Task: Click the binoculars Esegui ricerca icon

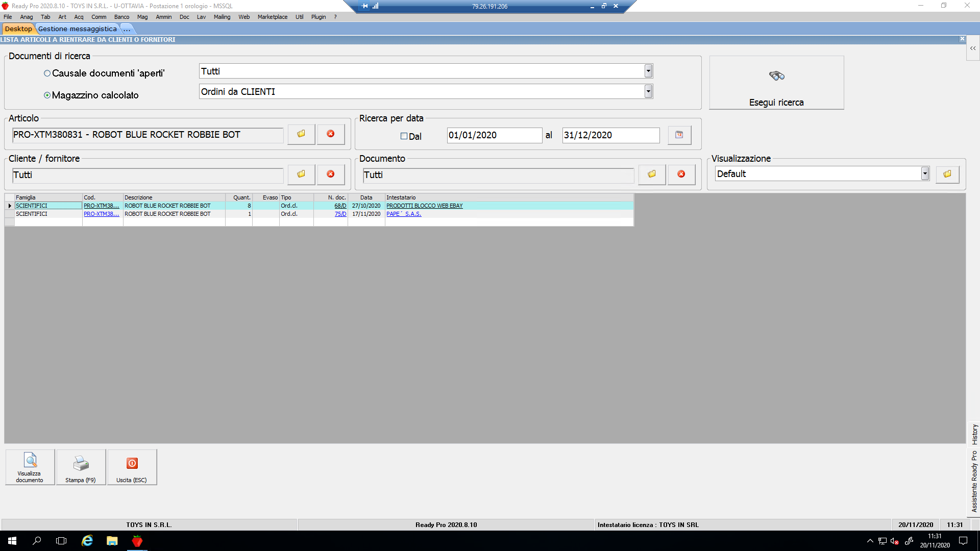Action: coord(776,76)
